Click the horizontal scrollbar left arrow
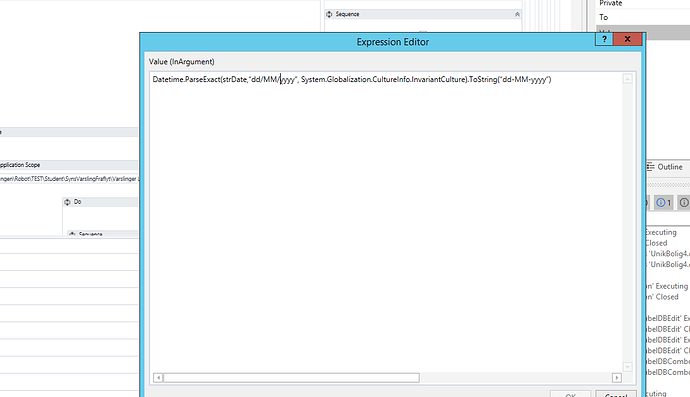 pyautogui.click(x=158, y=378)
